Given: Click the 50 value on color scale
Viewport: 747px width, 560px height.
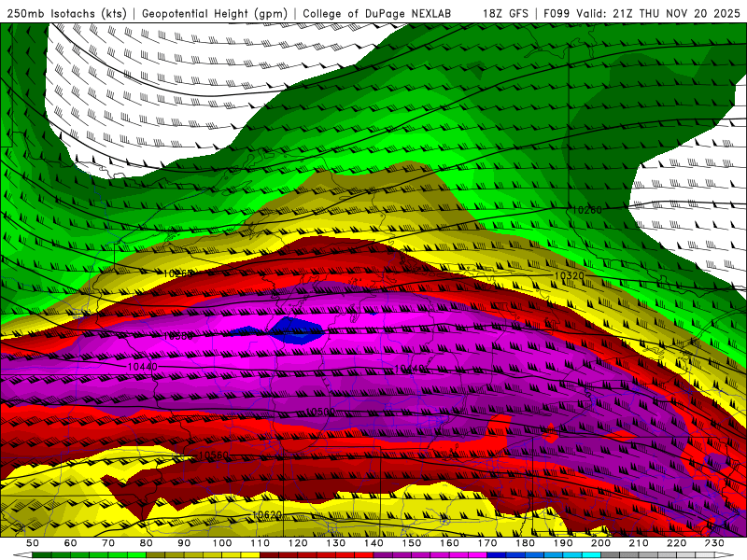Looking at the screenshot, I should click(x=33, y=543).
